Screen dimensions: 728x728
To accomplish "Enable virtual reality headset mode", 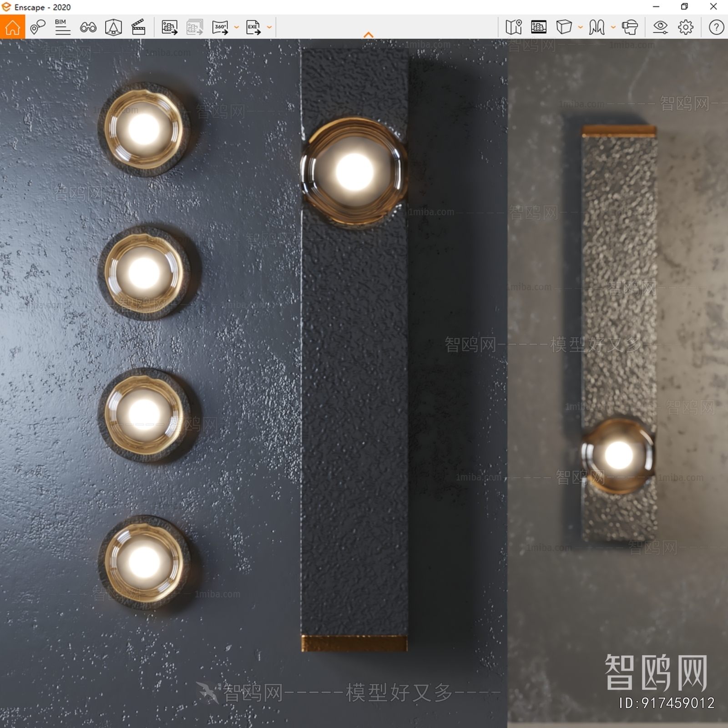I will click(x=630, y=27).
